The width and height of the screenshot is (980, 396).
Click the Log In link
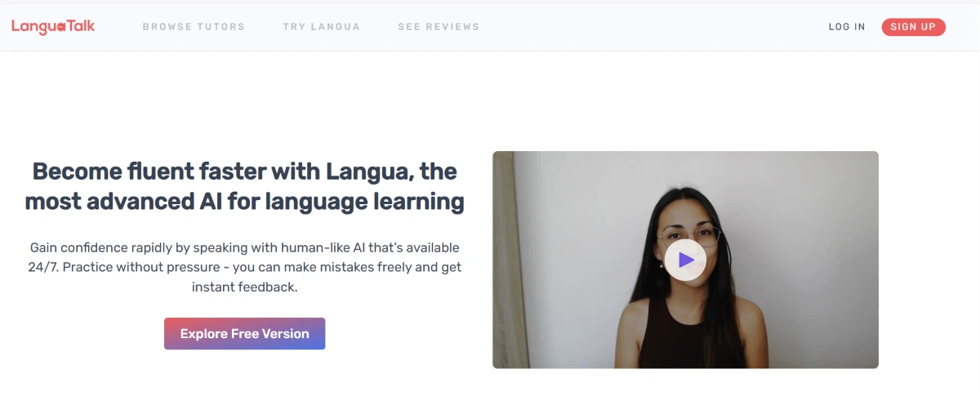[x=847, y=27]
